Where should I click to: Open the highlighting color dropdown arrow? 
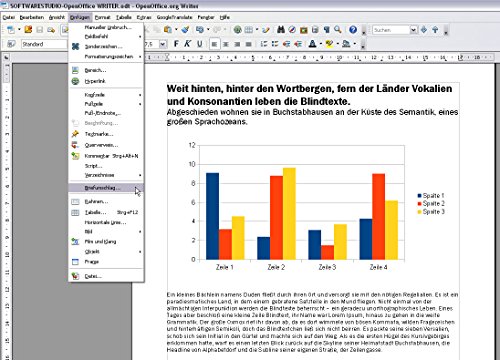(338, 44)
